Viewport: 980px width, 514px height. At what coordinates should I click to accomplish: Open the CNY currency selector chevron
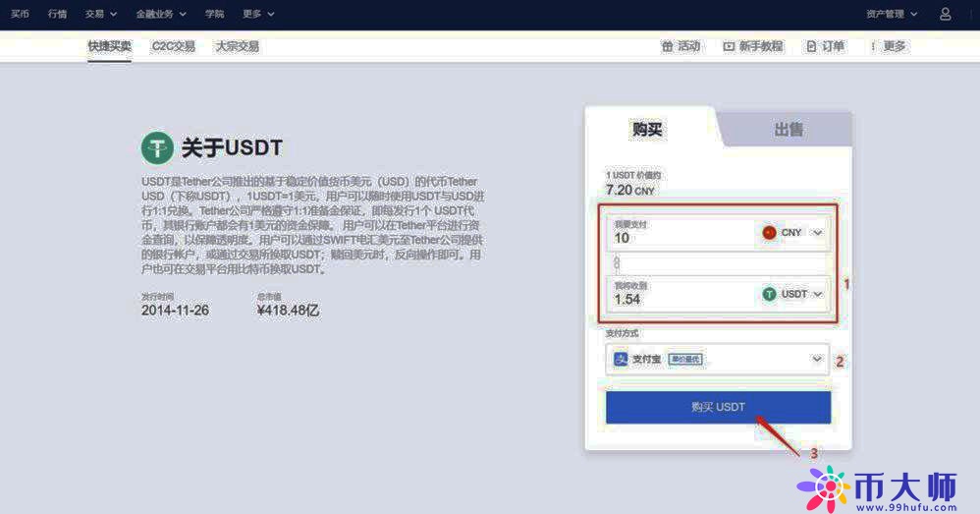click(817, 233)
